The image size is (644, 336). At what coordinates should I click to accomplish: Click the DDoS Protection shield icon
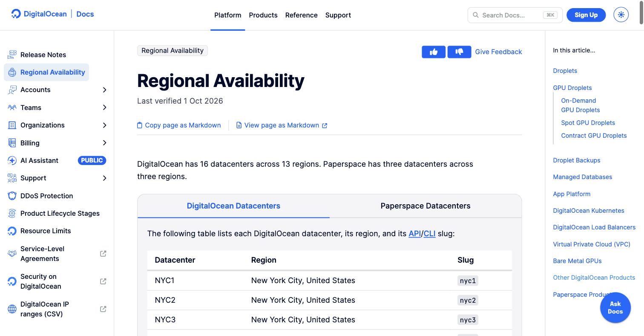(x=12, y=196)
